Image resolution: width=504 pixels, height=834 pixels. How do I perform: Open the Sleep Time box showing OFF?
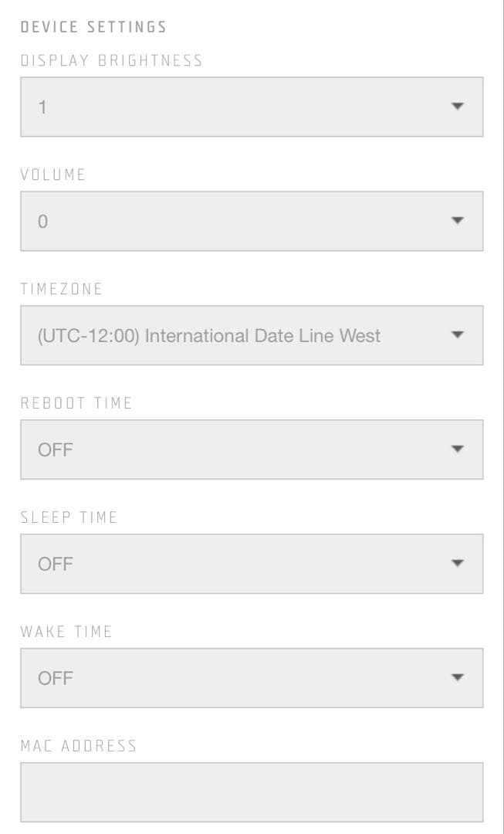232,564
